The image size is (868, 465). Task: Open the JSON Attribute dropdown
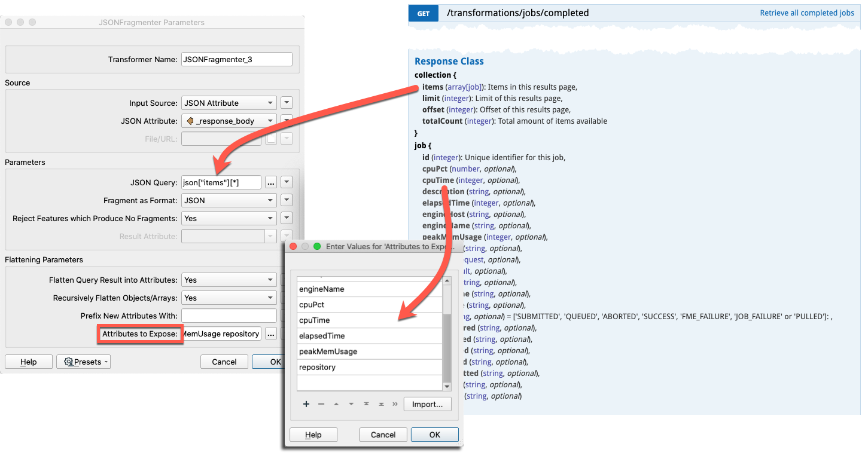click(230, 121)
